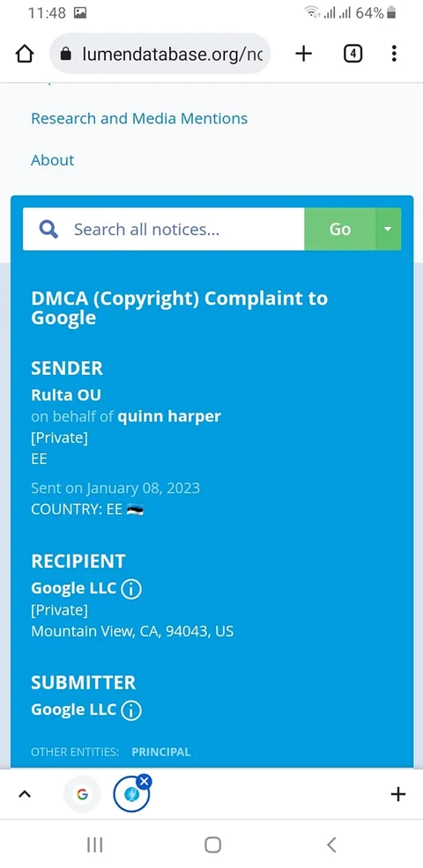Open Android recent apps button
Screen dimensions: 423x868
[x=95, y=844]
